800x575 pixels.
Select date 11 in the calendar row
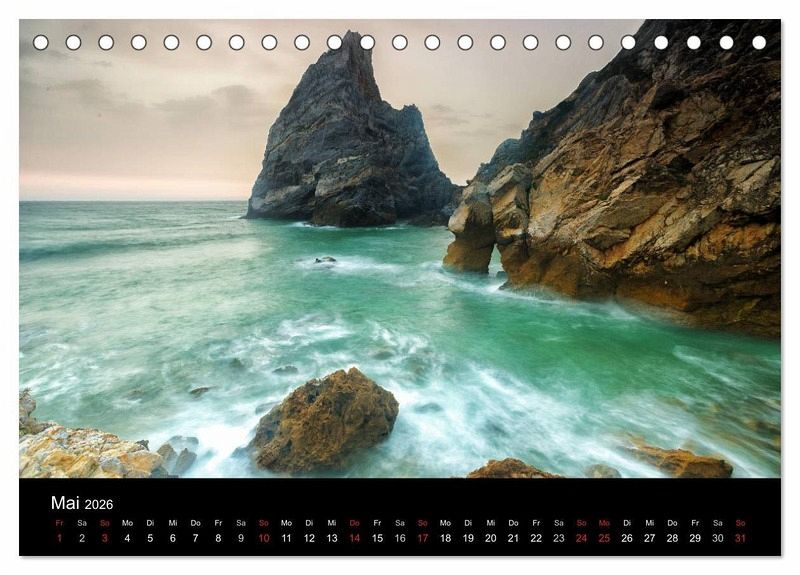tap(286, 538)
